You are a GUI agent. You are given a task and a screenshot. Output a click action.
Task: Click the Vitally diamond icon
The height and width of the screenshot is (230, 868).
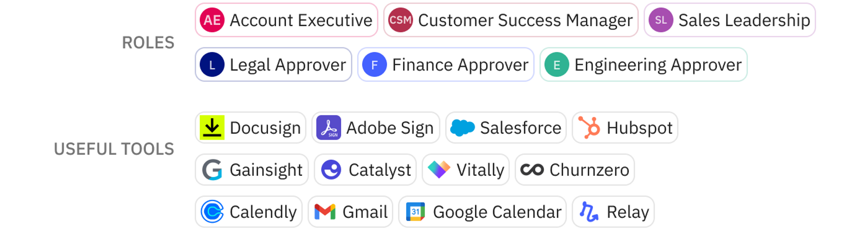(439, 169)
